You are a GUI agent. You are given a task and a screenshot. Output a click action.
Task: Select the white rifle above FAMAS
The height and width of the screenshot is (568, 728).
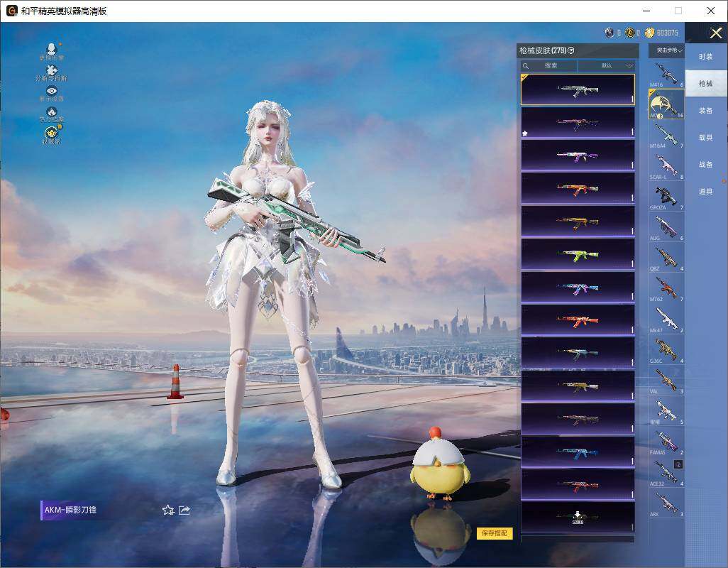[x=666, y=412]
